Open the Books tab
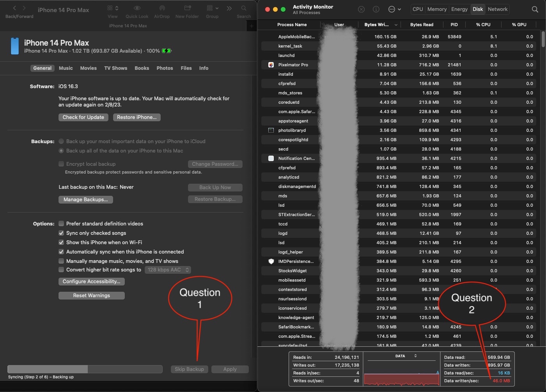Image resolution: width=546 pixels, height=392 pixels. point(142,68)
